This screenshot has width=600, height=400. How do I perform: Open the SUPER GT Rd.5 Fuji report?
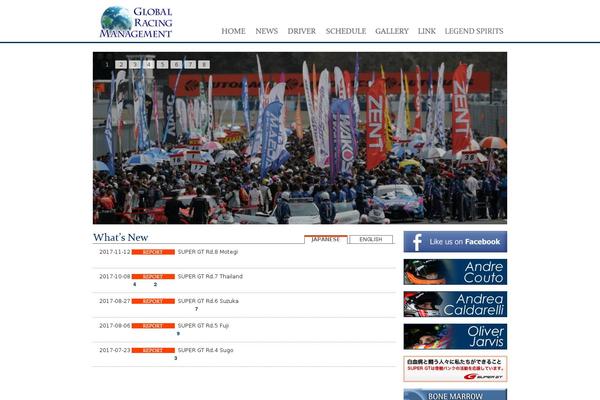[203, 326]
